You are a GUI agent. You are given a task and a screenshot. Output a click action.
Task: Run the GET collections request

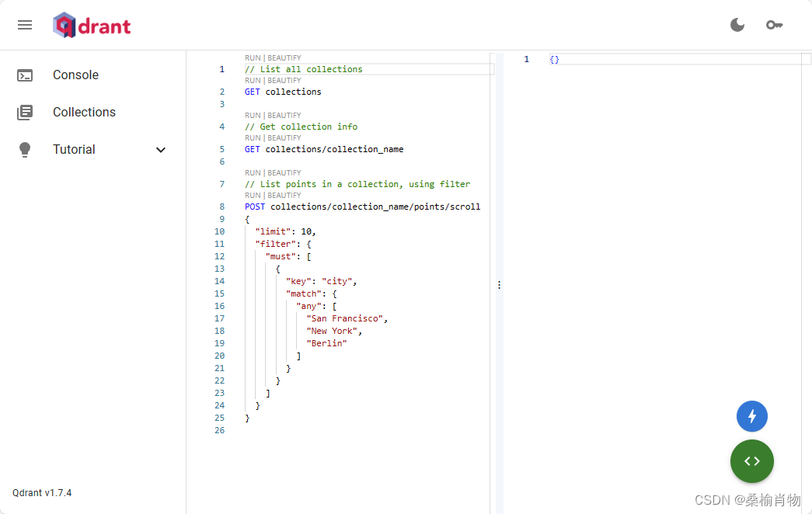(253, 81)
